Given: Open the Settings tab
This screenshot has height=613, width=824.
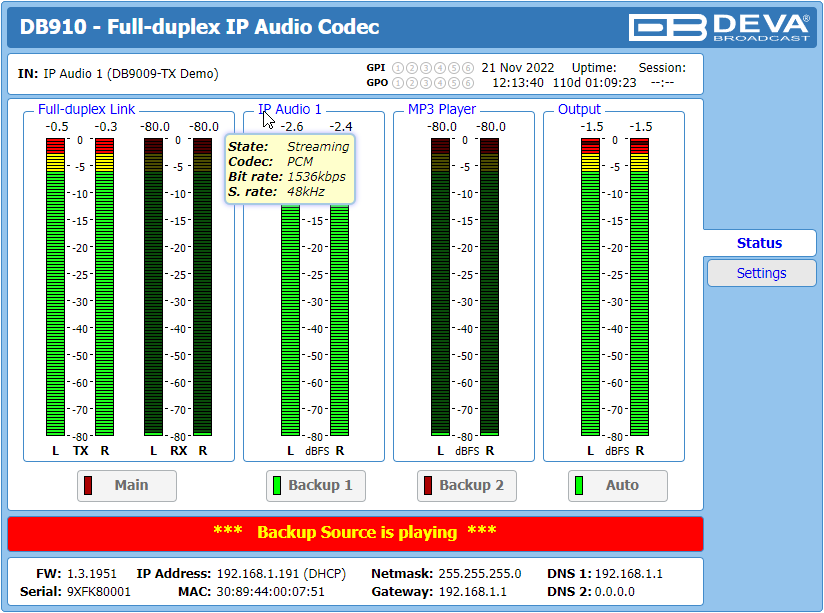Looking at the screenshot, I should click(x=761, y=273).
